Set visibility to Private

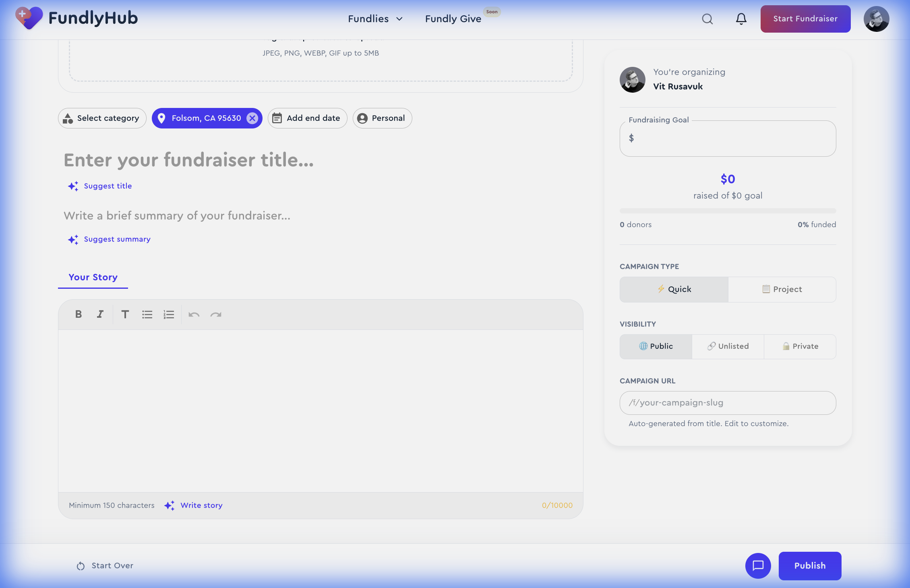point(800,346)
